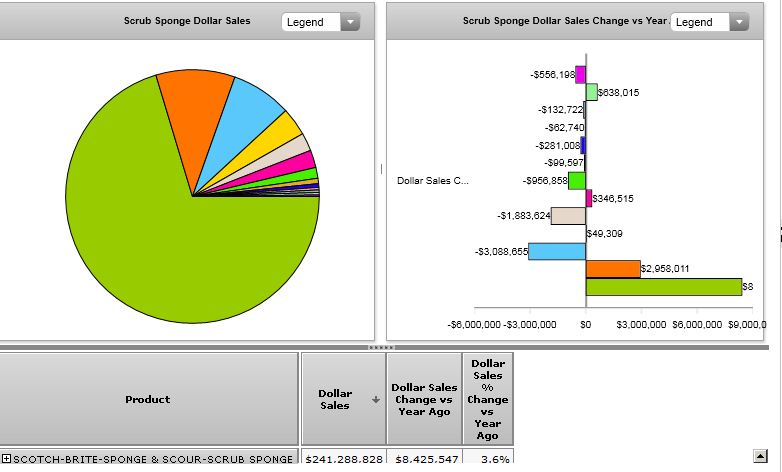Select the green bar labeled -$956,858
This screenshot has height=472, width=782.
576,181
